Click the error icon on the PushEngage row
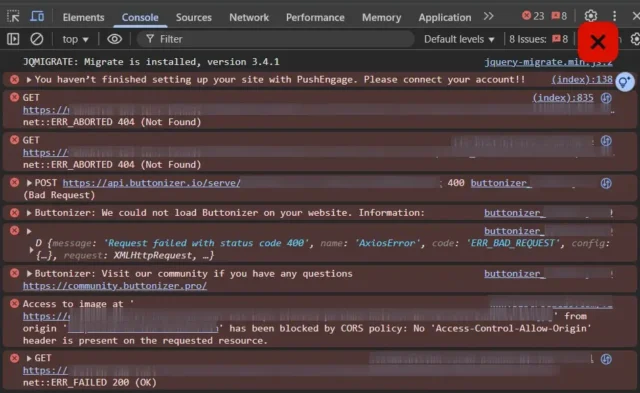The image size is (640, 393). click(14, 80)
